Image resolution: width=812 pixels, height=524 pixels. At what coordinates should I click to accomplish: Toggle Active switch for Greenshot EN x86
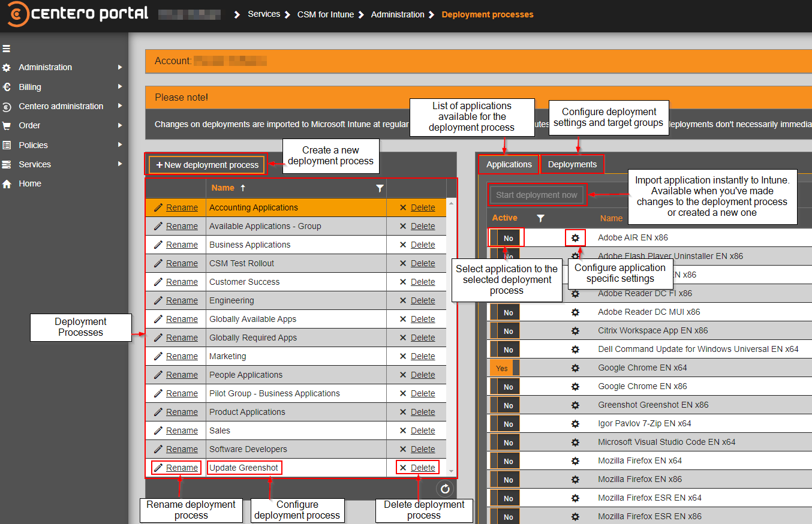505,405
